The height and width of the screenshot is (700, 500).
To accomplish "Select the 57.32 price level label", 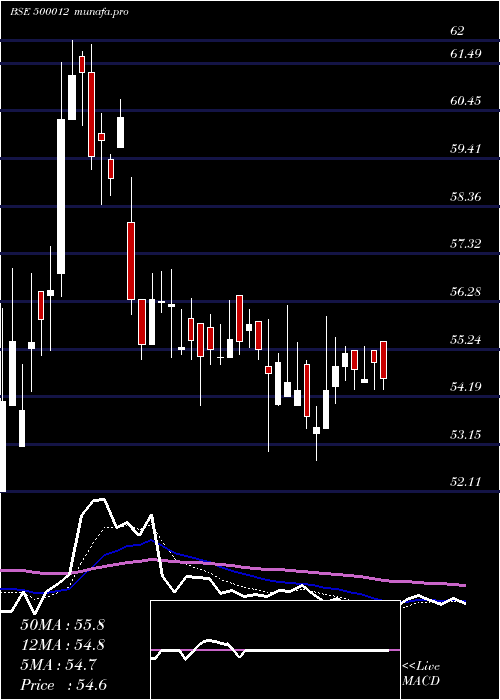I will point(466,244).
